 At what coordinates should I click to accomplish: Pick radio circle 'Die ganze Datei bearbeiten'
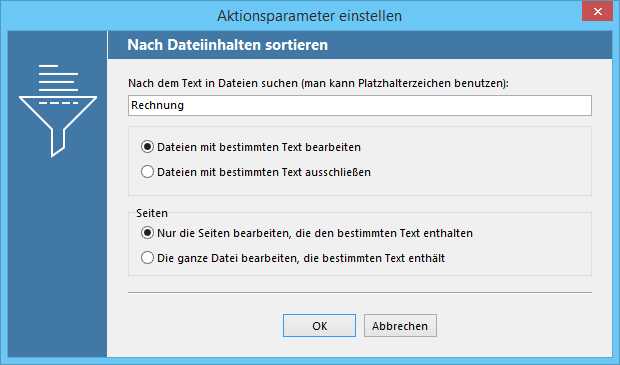coord(147,258)
